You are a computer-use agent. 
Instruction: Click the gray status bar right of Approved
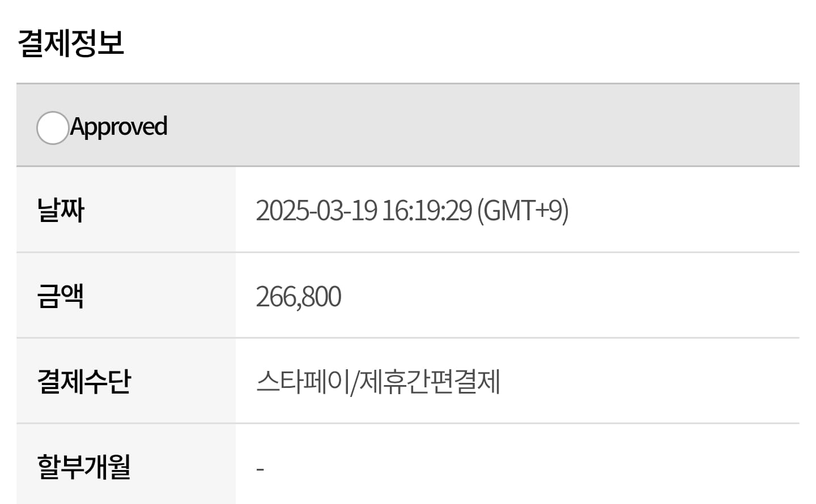click(482, 126)
